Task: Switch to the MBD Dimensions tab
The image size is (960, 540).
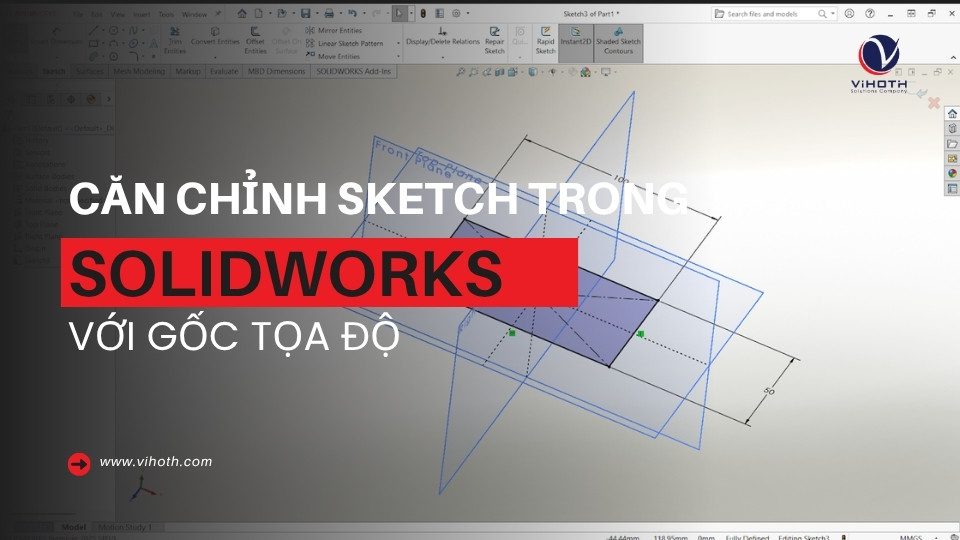Action: point(277,72)
